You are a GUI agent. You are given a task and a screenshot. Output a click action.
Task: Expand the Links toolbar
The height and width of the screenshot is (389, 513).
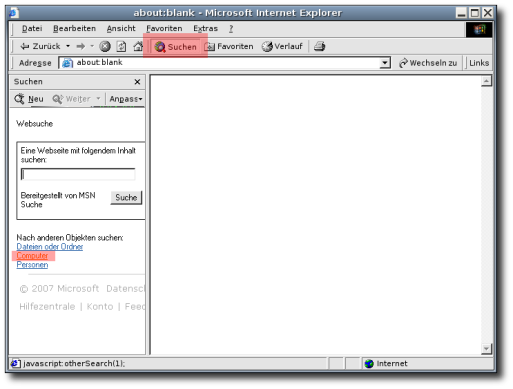(x=479, y=63)
